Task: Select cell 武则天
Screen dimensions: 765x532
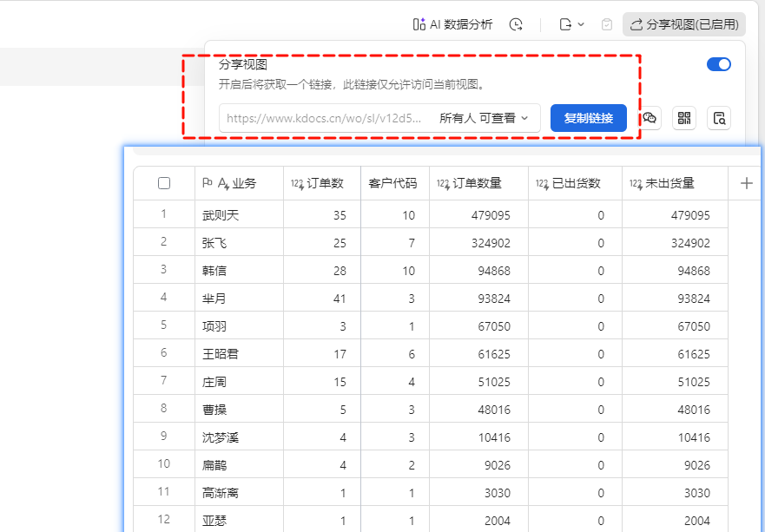Action: [x=239, y=215]
